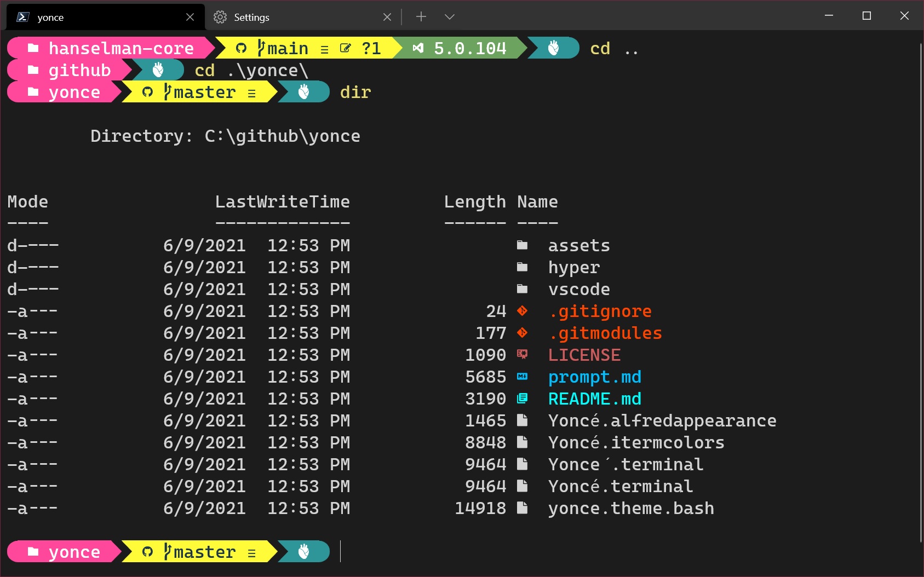
Task: Click the folder icon in bottom yonce segment
Action: click(x=33, y=552)
